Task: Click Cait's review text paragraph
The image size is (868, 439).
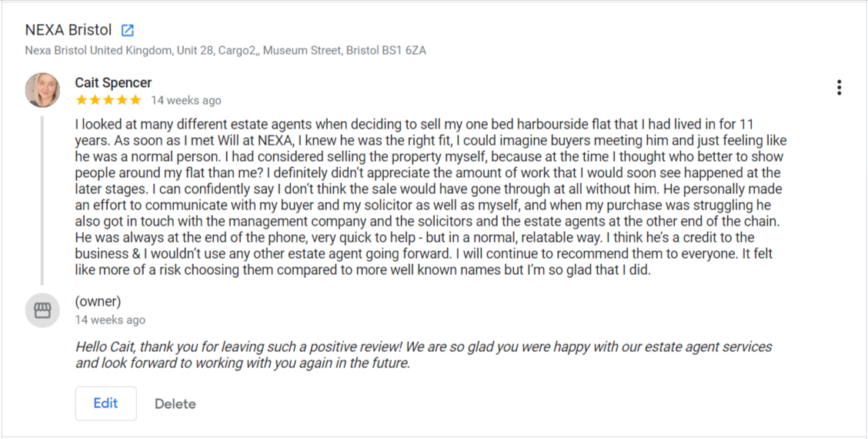Action: pos(431,196)
